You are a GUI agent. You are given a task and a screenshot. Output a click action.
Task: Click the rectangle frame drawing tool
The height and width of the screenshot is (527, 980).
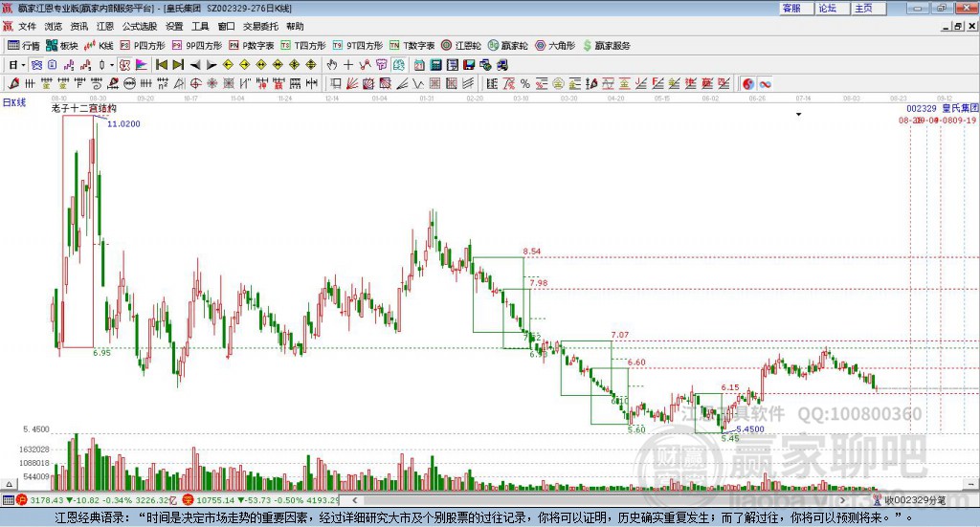(x=335, y=83)
